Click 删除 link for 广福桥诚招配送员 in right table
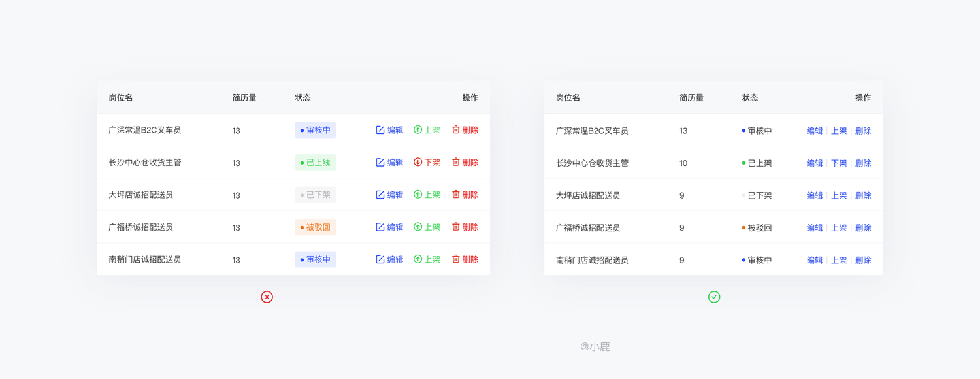 tap(863, 228)
